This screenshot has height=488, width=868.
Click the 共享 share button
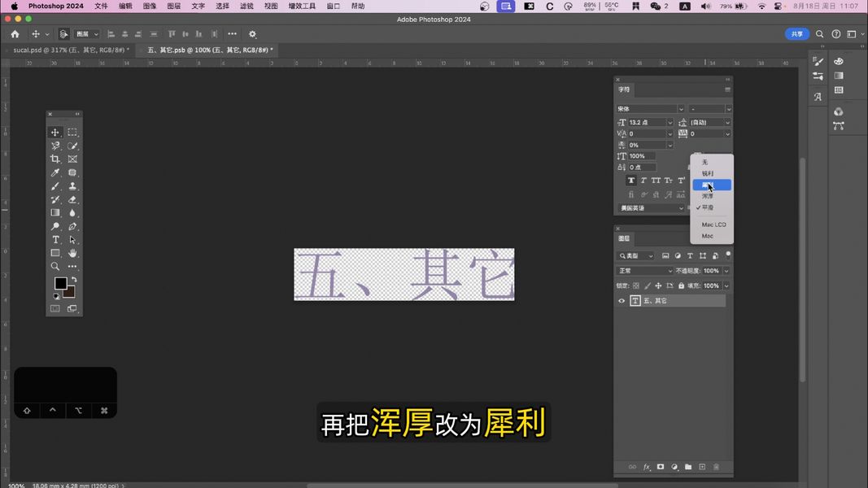797,34
